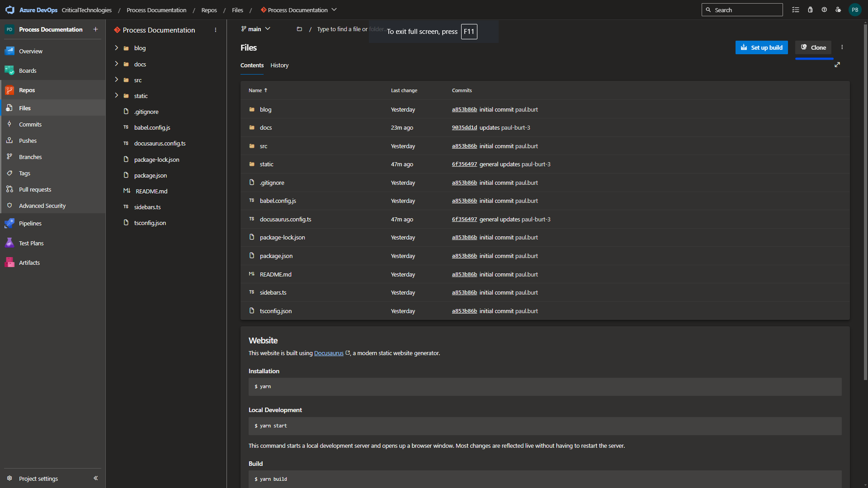Click the full screen expand arrows icon

coord(837,65)
